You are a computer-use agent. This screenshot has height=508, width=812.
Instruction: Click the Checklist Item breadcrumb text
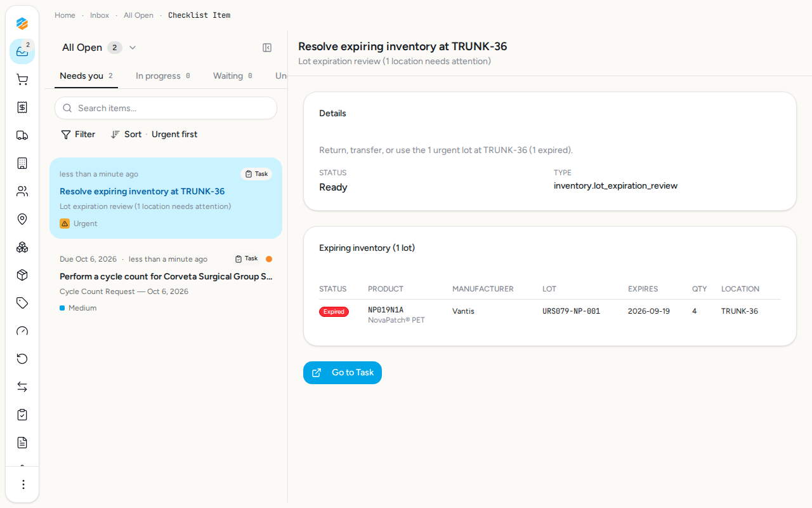[x=199, y=15]
